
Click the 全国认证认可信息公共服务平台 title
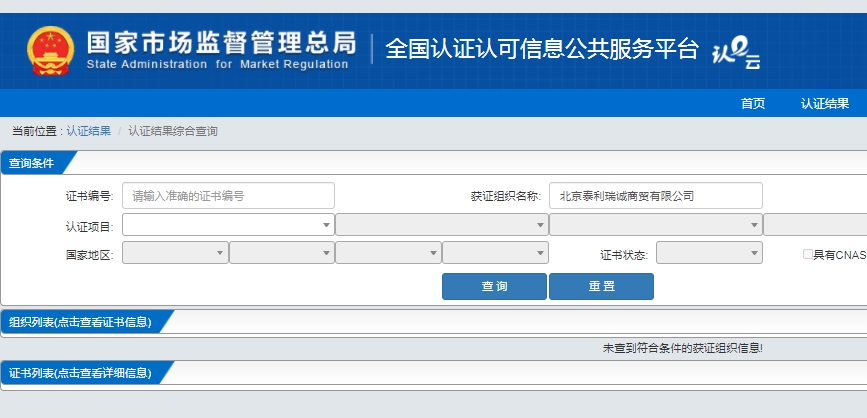tap(542, 49)
